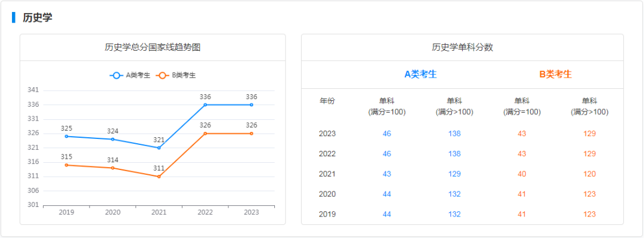Click 2019 on the chart x-axis
Viewport: 644px width, 238px height.
tap(67, 212)
